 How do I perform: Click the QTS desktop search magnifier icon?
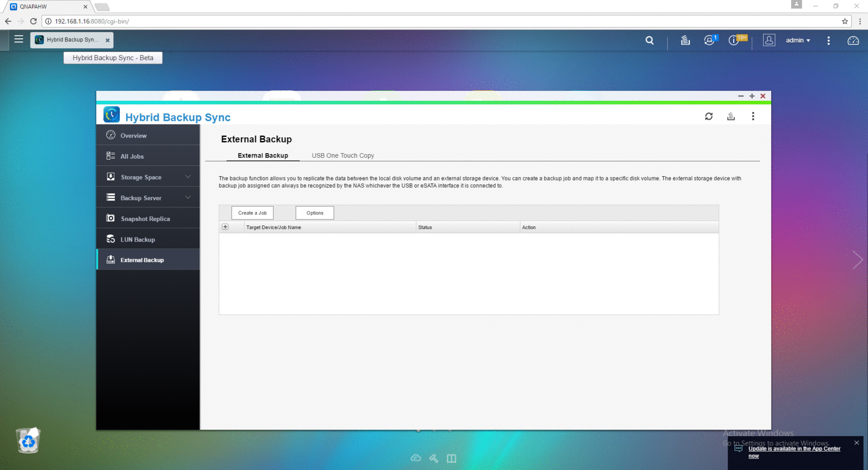tap(649, 40)
